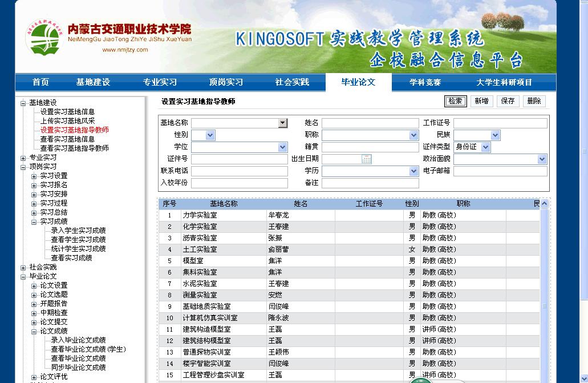
Task: Click the 姓名 input field
Action: point(370,123)
